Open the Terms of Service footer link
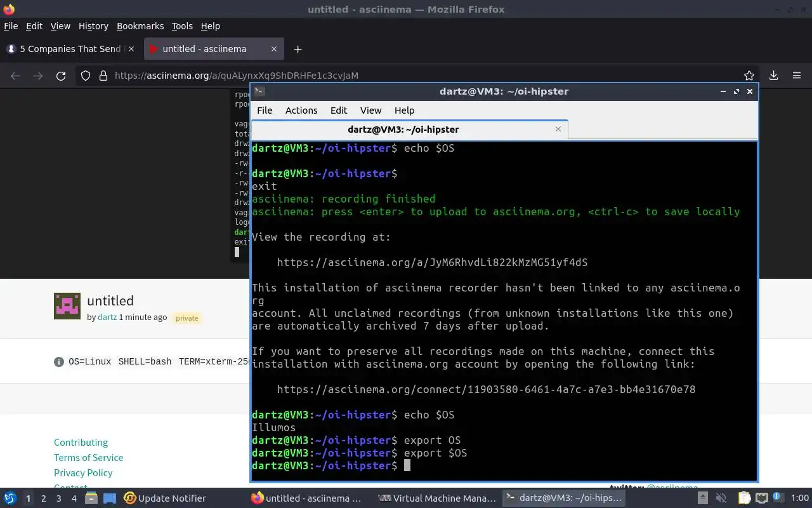This screenshot has height=508, width=812. click(88, 458)
